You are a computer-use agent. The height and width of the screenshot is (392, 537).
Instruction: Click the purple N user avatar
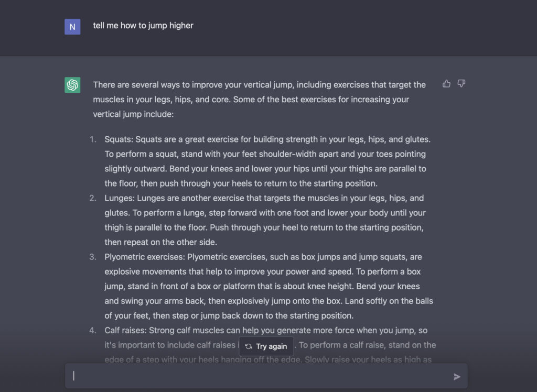pos(72,27)
